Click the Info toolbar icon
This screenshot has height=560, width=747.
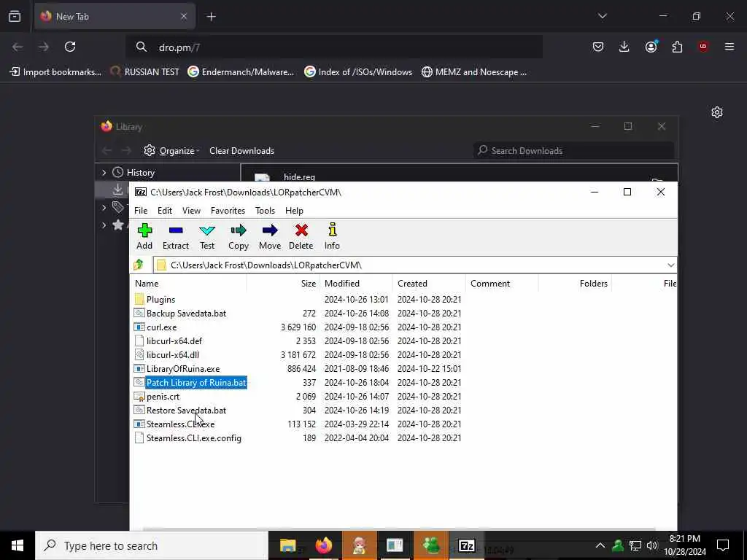[x=332, y=236]
